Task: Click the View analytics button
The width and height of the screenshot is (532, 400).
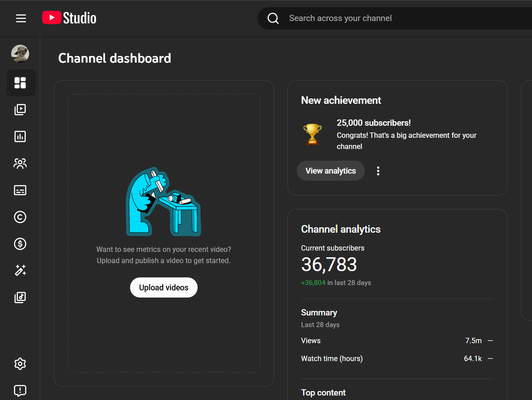Action: click(330, 171)
